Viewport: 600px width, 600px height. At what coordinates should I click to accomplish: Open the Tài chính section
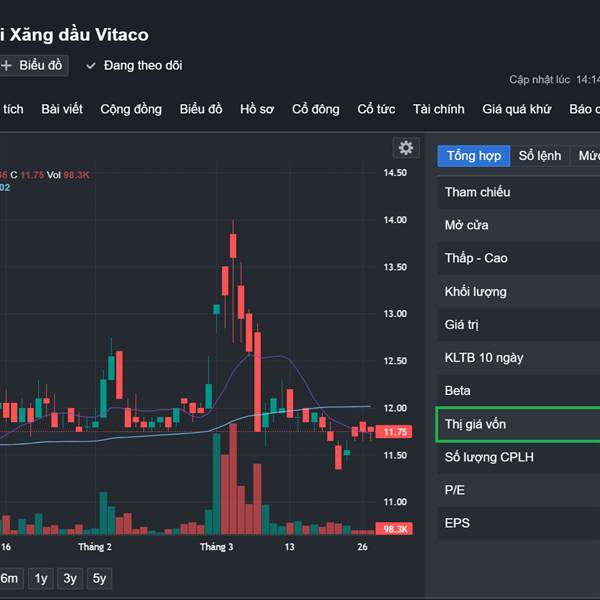click(x=438, y=109)
